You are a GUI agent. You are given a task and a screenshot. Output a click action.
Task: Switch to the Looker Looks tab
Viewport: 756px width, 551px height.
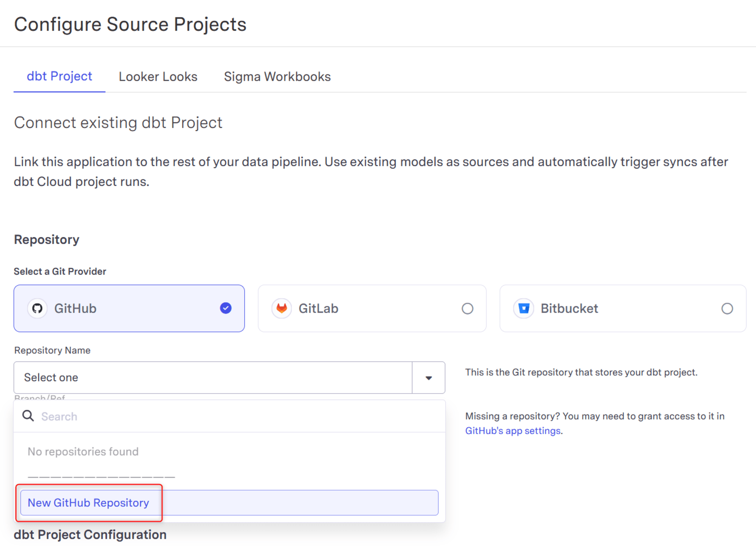pyautogui.click(x=158, y=77)
